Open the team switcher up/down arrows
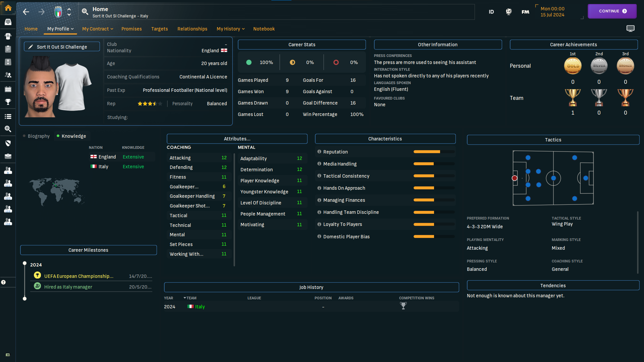 [x=69, y=12]
